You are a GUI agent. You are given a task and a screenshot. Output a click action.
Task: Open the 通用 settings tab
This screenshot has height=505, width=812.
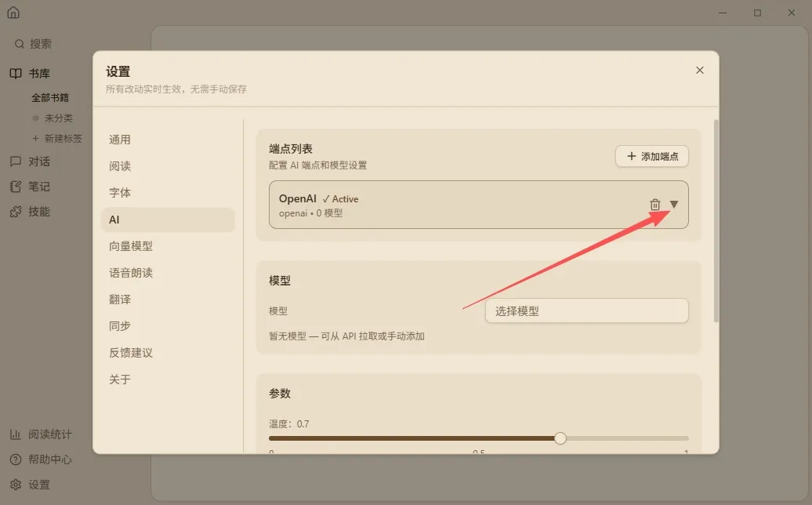168,140
